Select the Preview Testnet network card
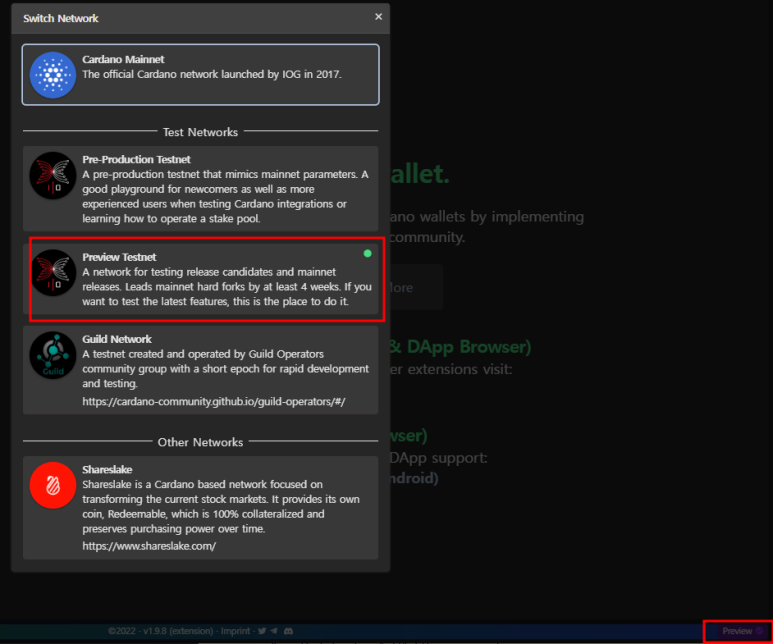Image resolution: width=773 pixels, height=644 pixels. coord(201,279)
